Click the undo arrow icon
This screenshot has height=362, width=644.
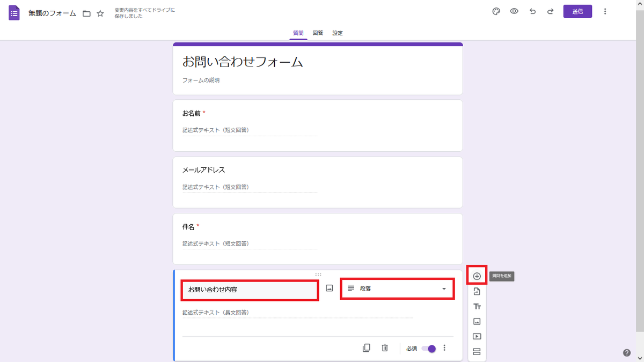pos(532,11)
